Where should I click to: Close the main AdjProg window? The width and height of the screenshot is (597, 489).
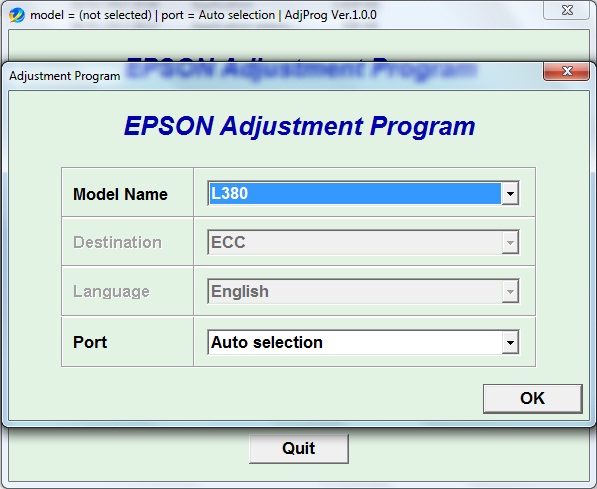click(567, 10)
